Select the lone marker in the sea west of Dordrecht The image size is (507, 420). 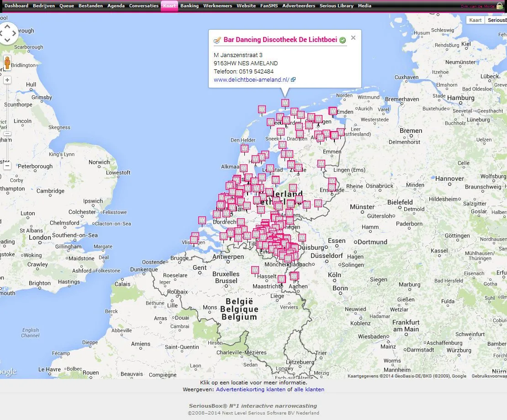click(x=202, y=220)
